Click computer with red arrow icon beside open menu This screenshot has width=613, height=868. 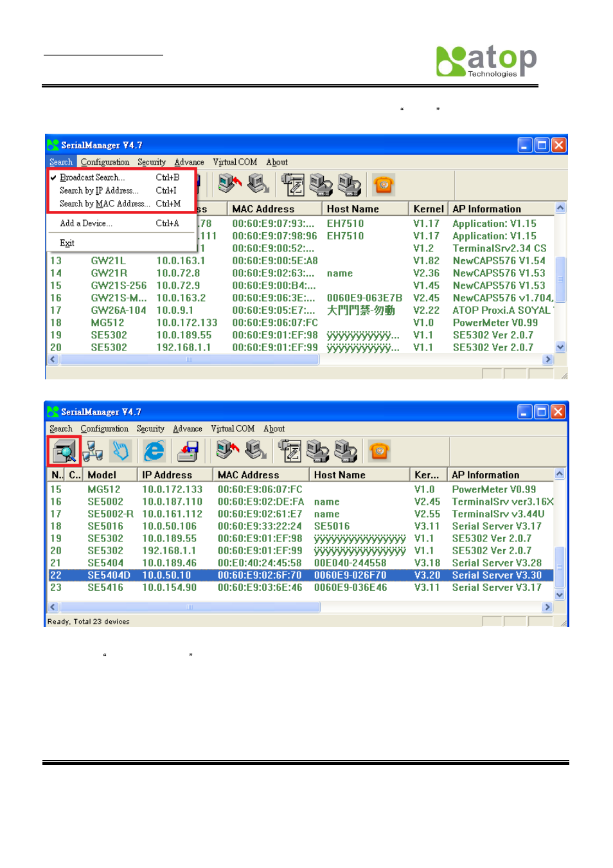[229, 184]
